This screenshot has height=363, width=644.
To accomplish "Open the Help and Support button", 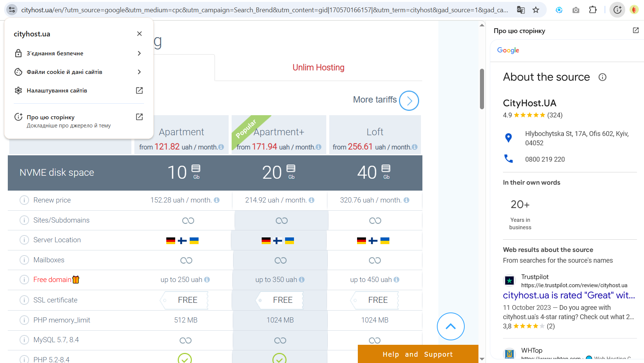I will point(418,354).
